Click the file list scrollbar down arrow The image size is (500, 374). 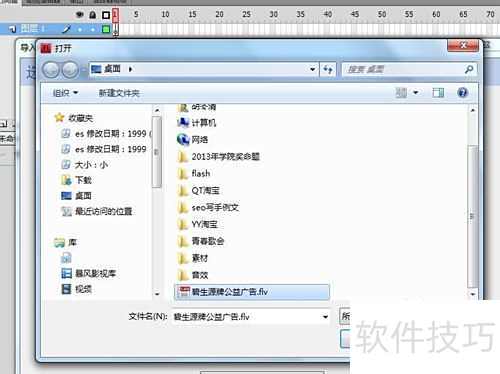[x=473, y=294]
